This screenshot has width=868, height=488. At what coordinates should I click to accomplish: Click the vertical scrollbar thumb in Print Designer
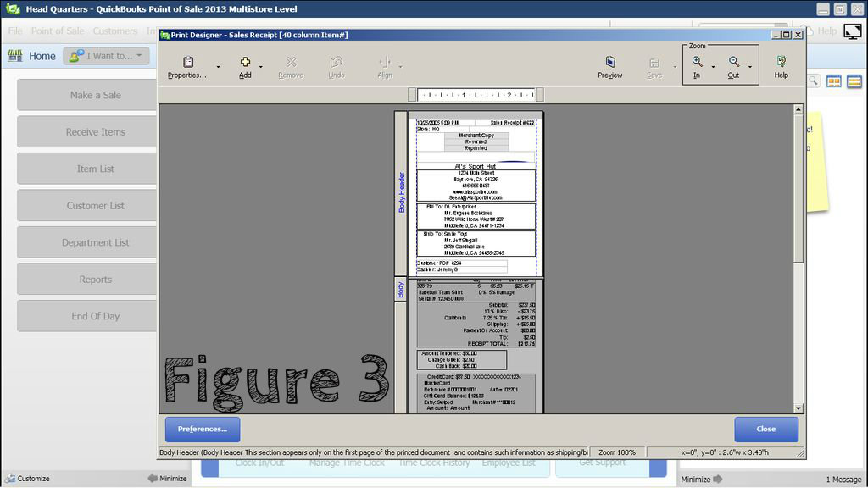798,188
